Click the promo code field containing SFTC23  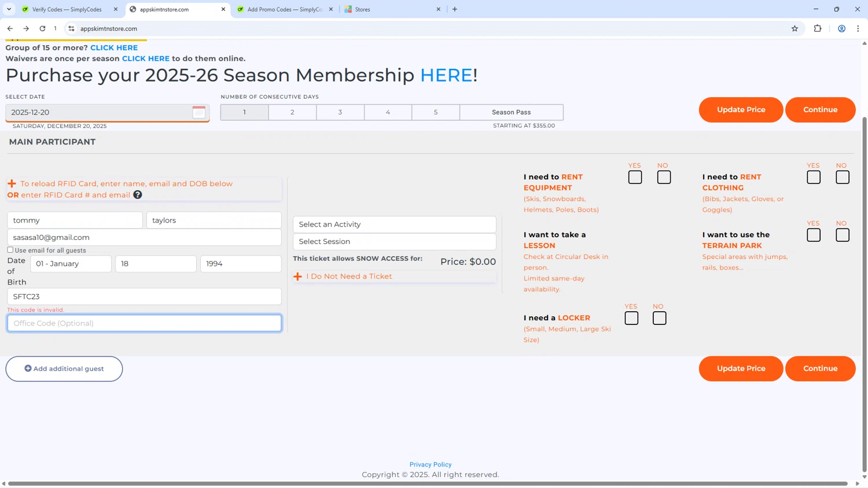[144, 297]
